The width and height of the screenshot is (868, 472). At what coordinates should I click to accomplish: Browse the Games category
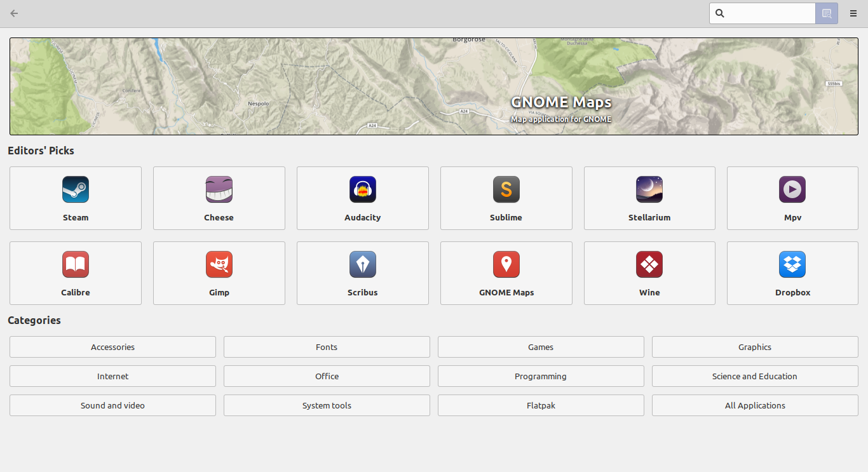(x=541, y=347)
